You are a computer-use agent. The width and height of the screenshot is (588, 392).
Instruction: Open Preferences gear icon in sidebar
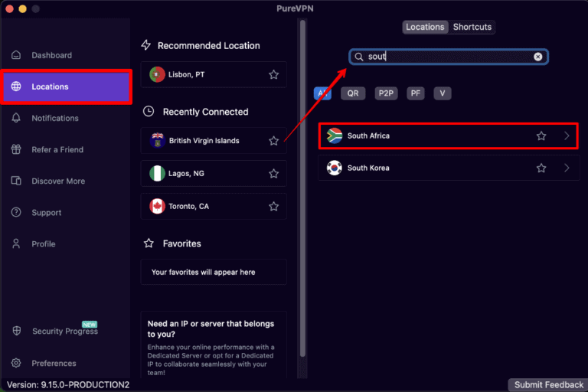(x=16, y=363)
